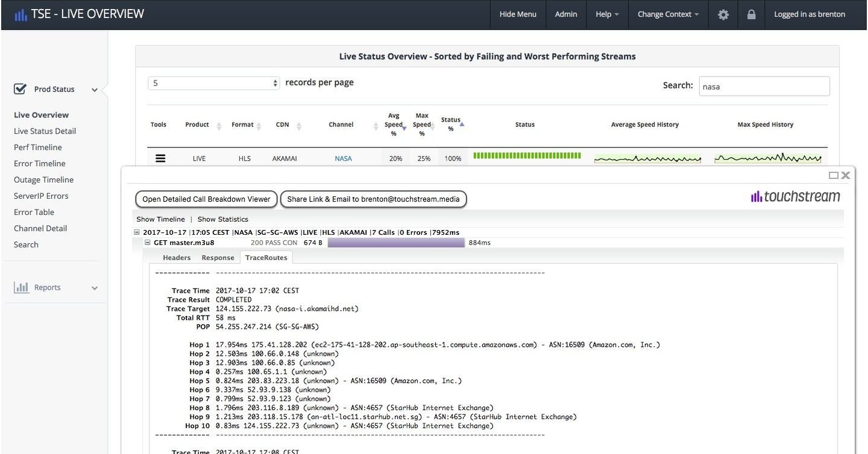
Task: Open the Tools hamburger icon on NASA row
Action: [x=160, y=158]
